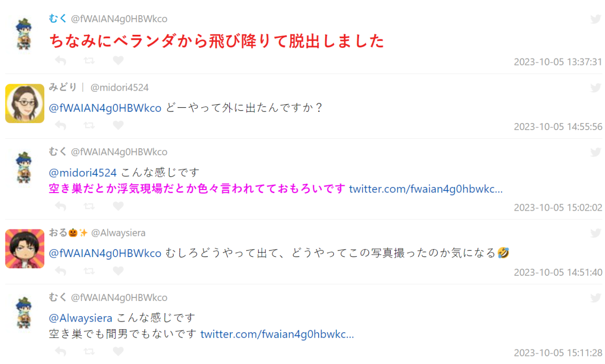Screen dimensions: 605x364
Task: Retweet the tweet about jumping from the veranda
Action: [89, 61]
